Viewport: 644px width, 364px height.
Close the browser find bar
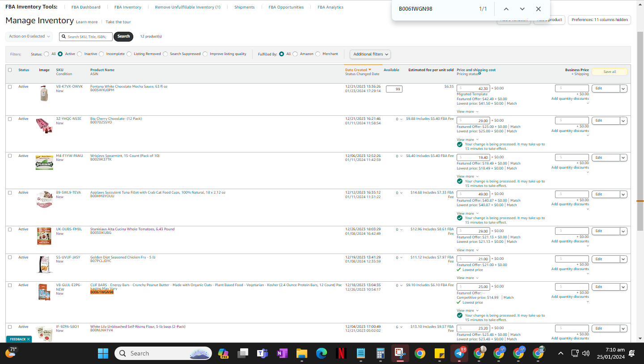538,9
